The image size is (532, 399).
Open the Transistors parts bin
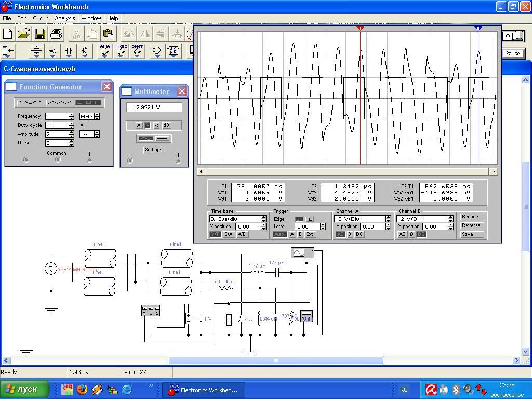pos(85,51)
